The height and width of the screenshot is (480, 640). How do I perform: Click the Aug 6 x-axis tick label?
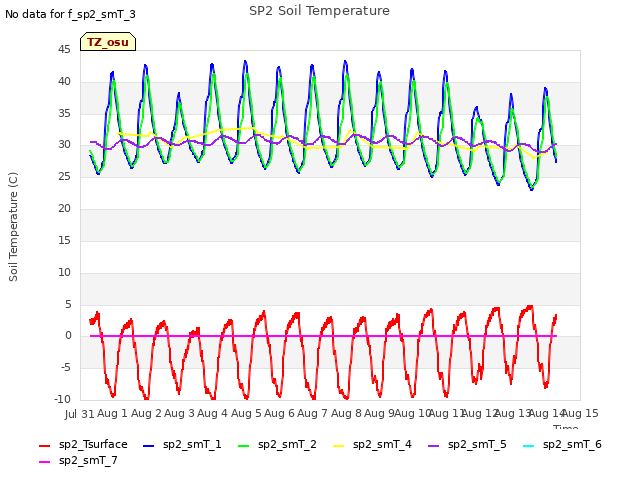point(279,413)
